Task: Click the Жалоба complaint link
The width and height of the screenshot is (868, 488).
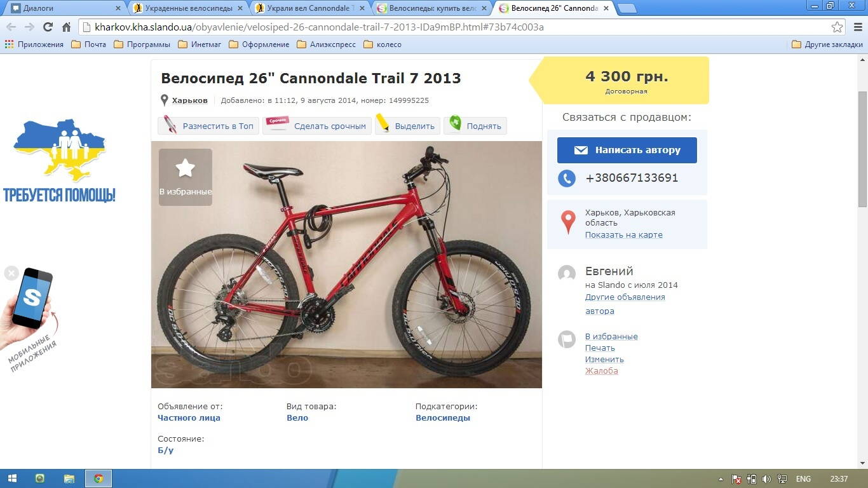Action: click(x=601, y=370)
